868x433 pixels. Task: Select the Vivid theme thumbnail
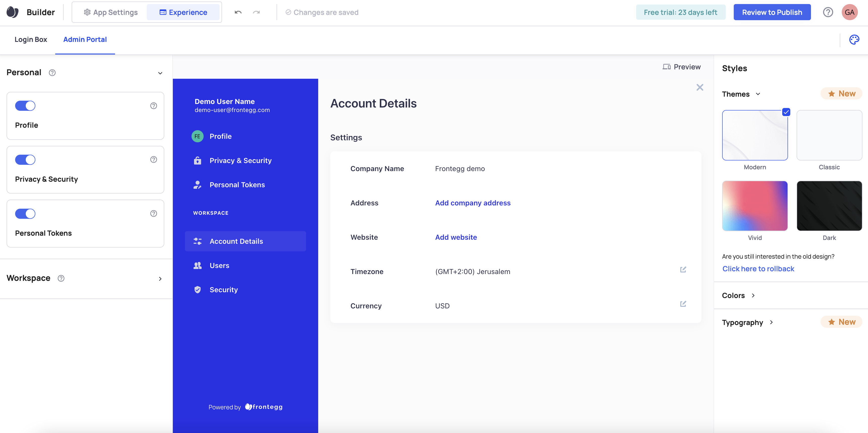(x=754, y=206)
